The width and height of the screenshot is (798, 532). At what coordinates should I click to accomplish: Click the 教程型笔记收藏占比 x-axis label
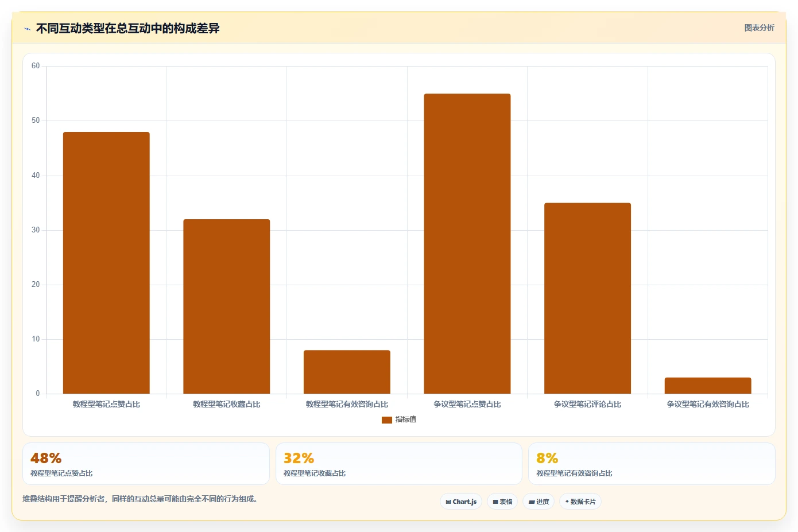pyautogui.click(x=226, y=404)
